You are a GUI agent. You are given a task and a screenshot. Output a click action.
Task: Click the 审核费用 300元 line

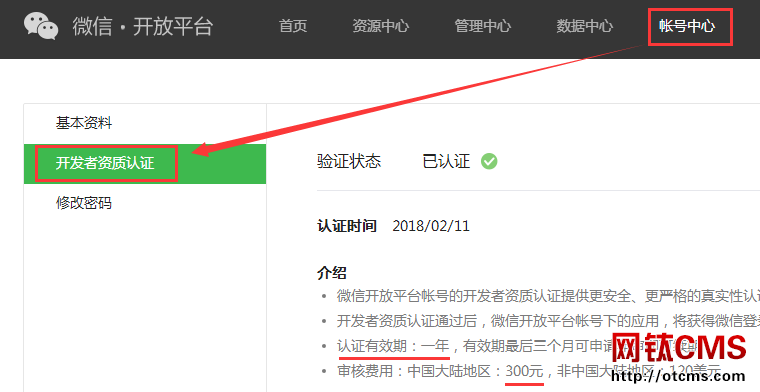(x=528, y=371)
